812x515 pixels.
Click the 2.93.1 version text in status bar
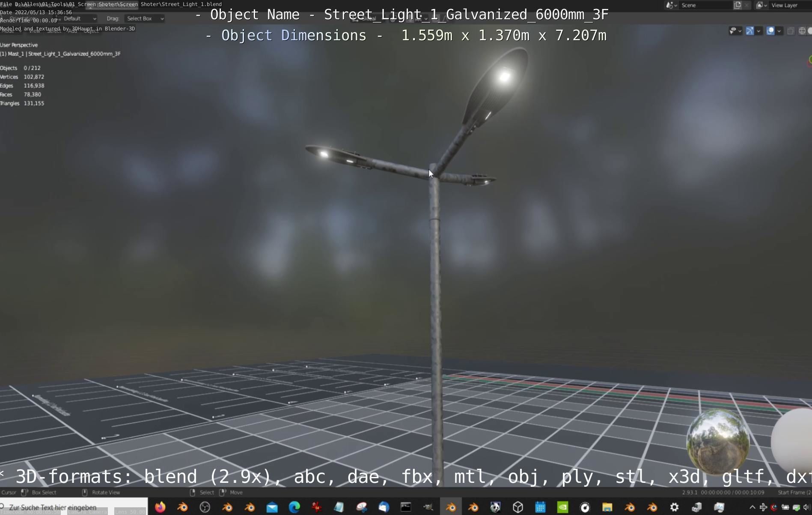[690, 493]
